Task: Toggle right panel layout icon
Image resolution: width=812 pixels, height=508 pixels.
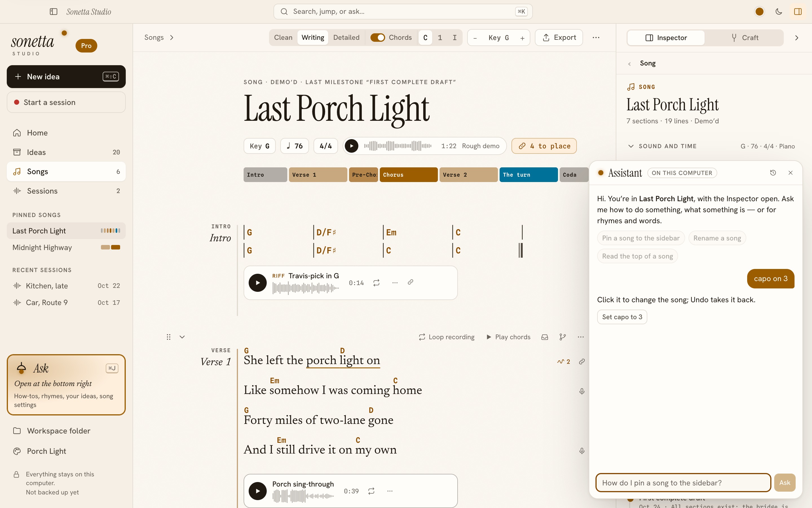Action: 798,11
